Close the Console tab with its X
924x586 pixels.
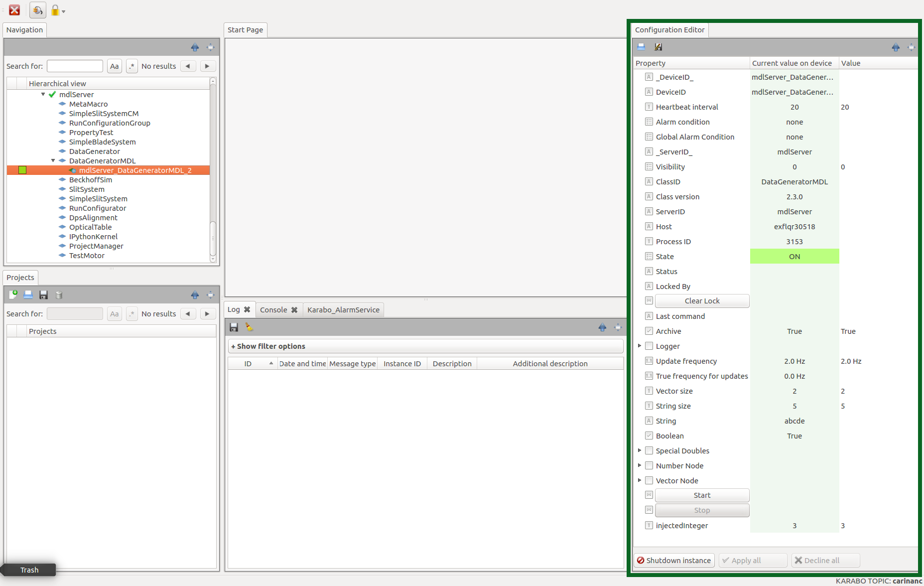click(x=294, y=310)
